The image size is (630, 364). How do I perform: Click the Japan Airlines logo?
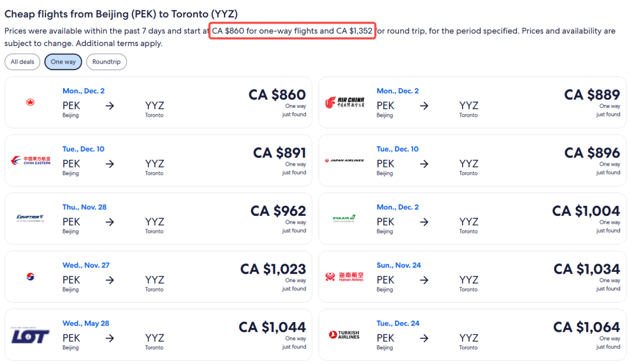(344, 160)
